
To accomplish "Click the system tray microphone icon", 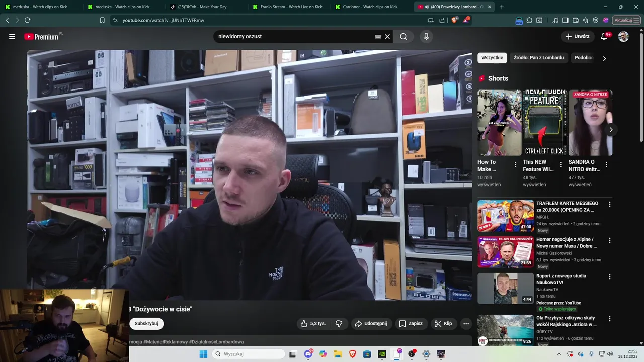I will pos(591,354).
